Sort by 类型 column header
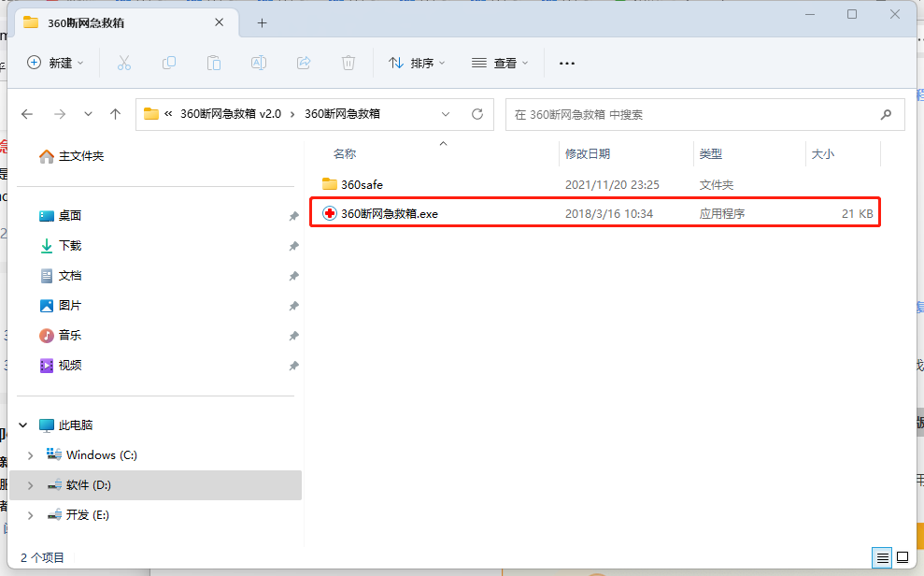 710,154
